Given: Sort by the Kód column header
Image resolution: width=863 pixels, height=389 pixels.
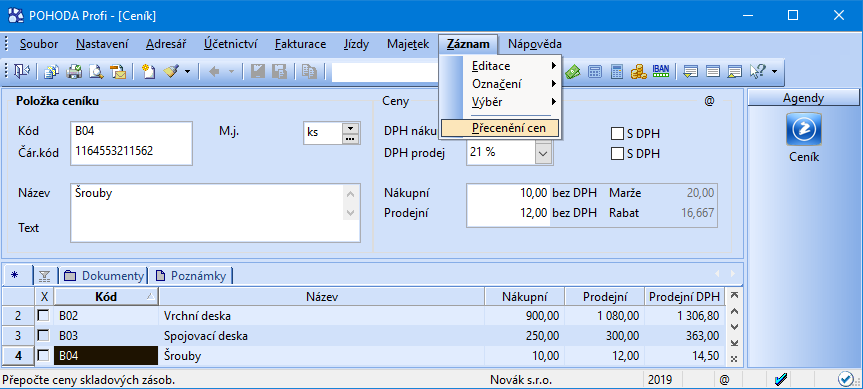Looking at the screenshot, I should tap(106, 297).
